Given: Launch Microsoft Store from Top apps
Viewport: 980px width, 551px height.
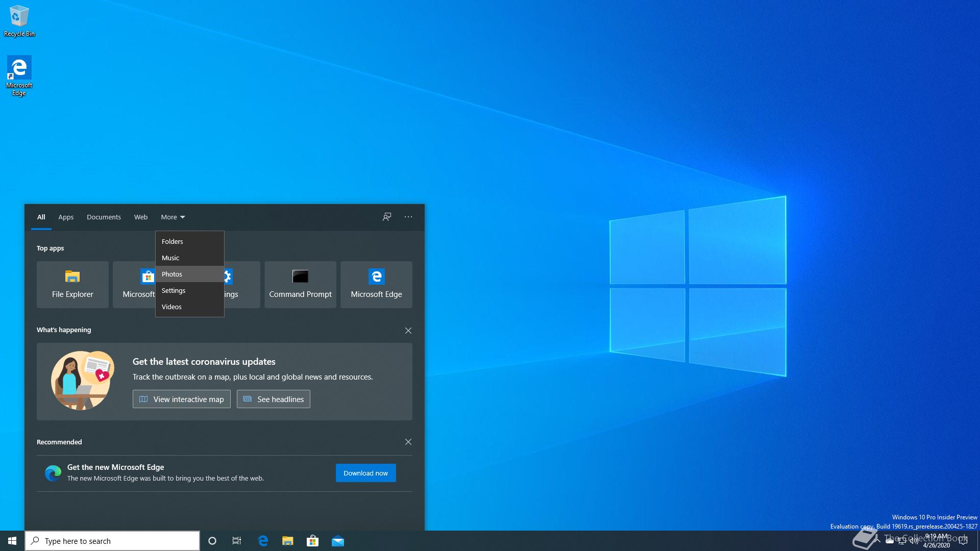Looking at the screenshot, I should (134, 285).
